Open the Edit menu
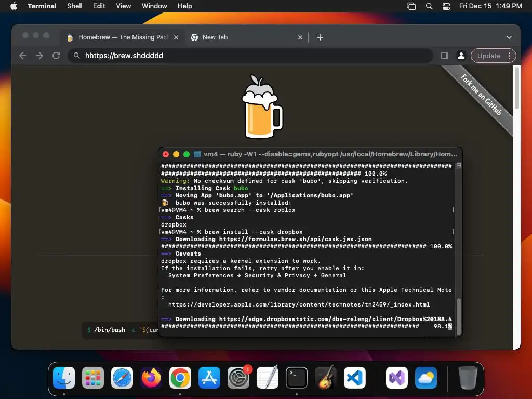Screen dimensions: 532x399 click(x=99, y=6)
